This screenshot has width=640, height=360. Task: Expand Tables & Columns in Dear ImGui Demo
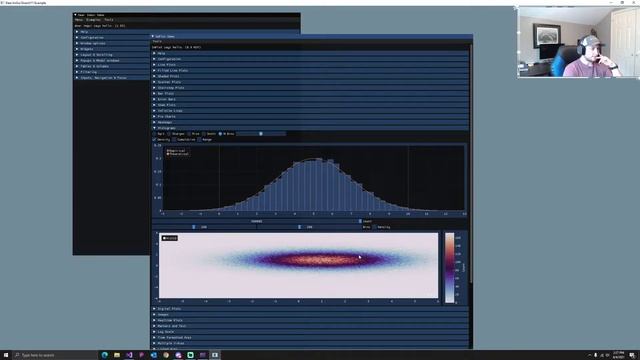click(112, 66)
